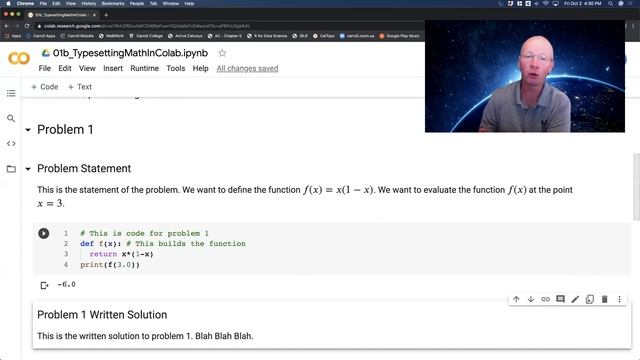Image resolution: width=640 pixels, height=360 pixels.
Task: Open the macOS History menu
Action: click(x=89, y=3)
